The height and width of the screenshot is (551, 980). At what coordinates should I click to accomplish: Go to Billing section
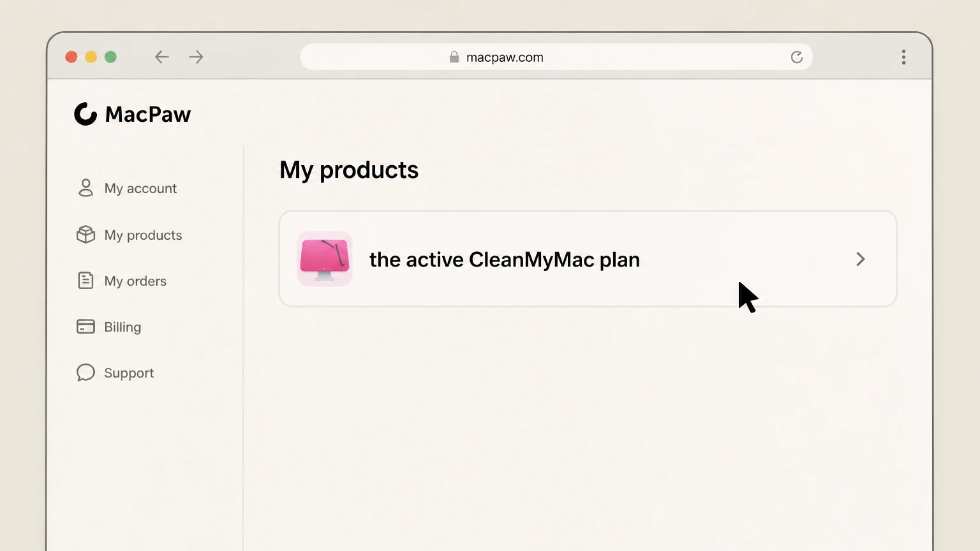[122, 327]
